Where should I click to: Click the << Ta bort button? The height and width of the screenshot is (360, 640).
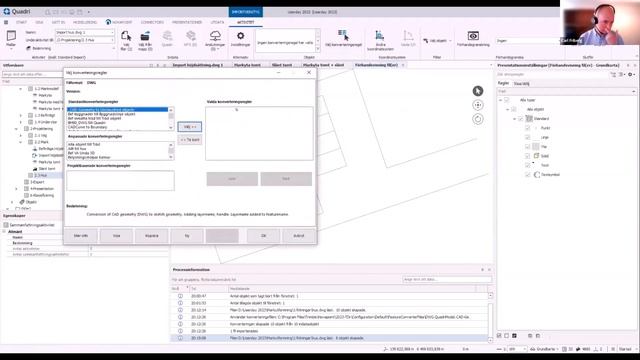[x=189, y=140]
